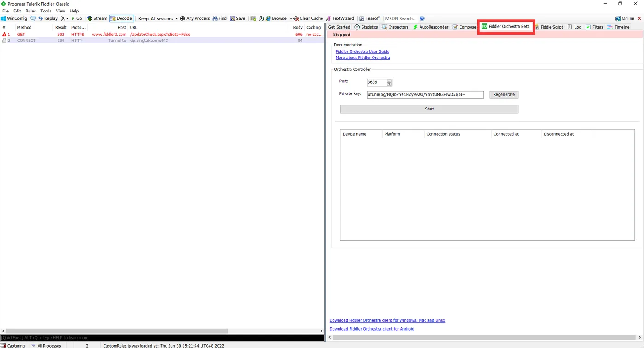The width and height of the screenshot is (644, 348).
Task: Open the File menu
Action: (6, 11)
